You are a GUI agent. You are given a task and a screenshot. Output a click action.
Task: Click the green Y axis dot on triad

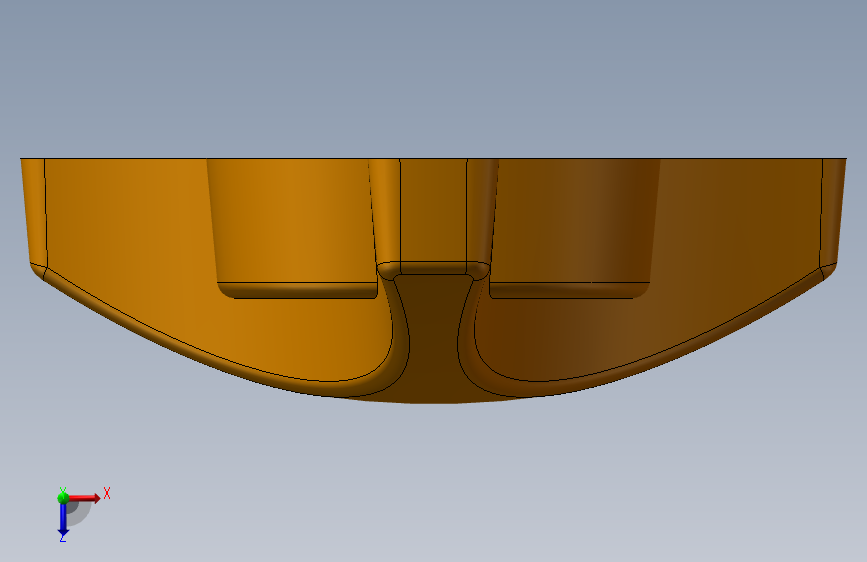coord(63,498)
